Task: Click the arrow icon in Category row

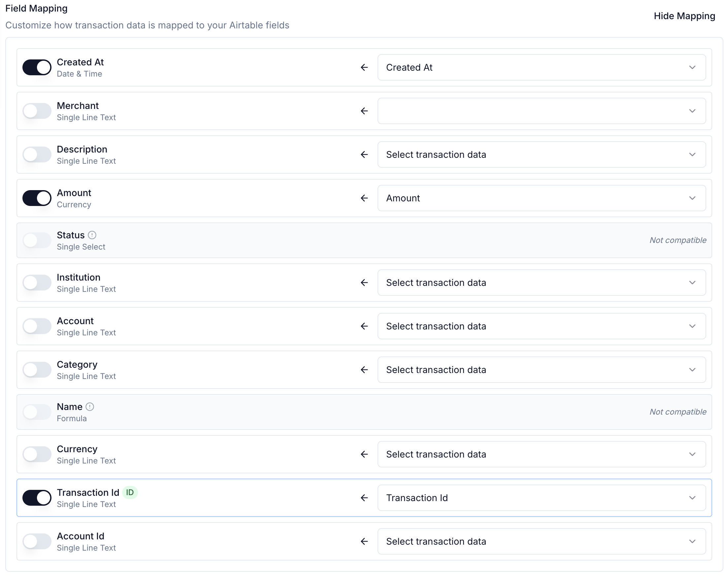Action: coord(364,370)
